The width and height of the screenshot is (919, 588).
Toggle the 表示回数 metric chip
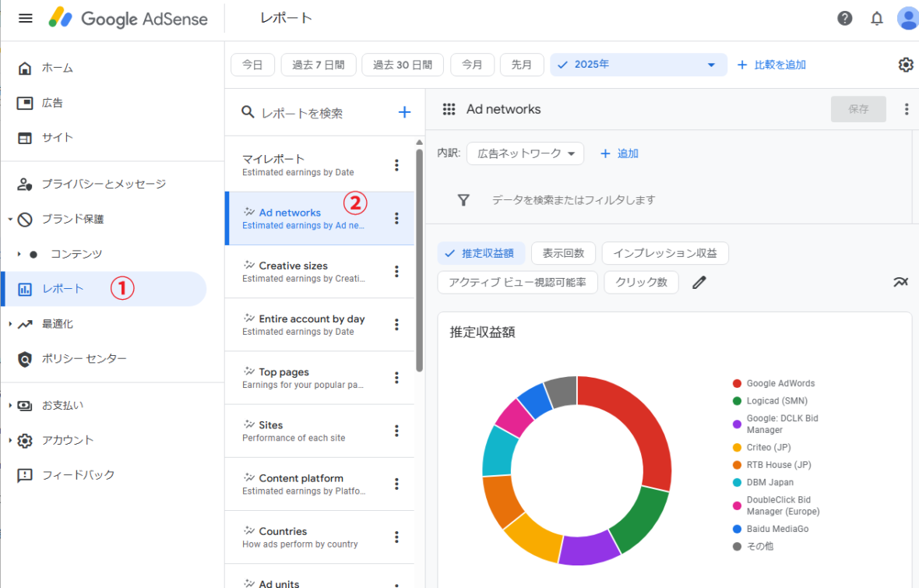click(563, 253)
